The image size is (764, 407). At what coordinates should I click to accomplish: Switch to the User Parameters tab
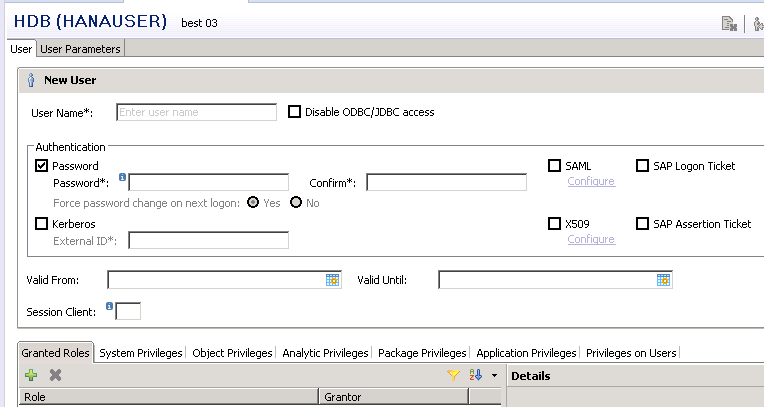(x=80, y=49)
